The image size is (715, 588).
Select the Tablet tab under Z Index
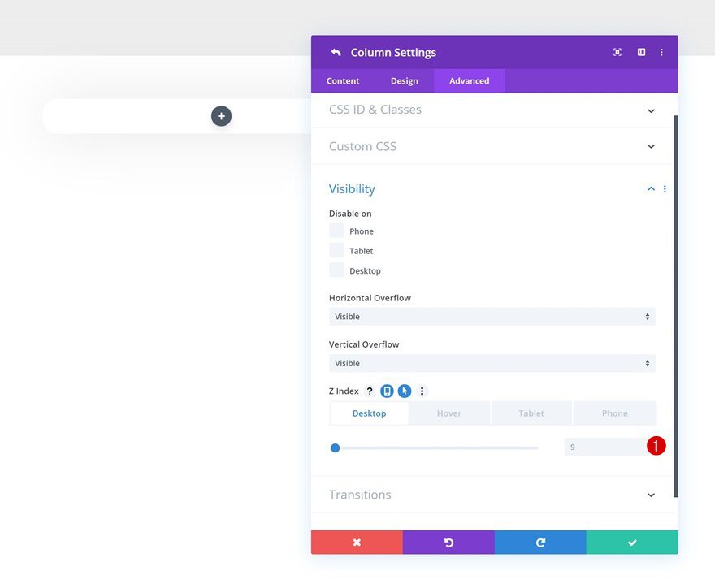(531, 413)
